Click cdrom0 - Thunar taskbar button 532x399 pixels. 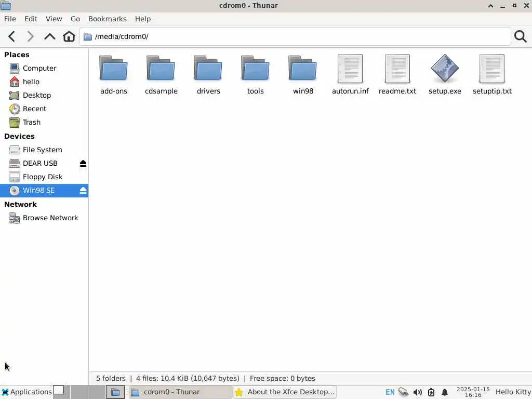(180, 392)
